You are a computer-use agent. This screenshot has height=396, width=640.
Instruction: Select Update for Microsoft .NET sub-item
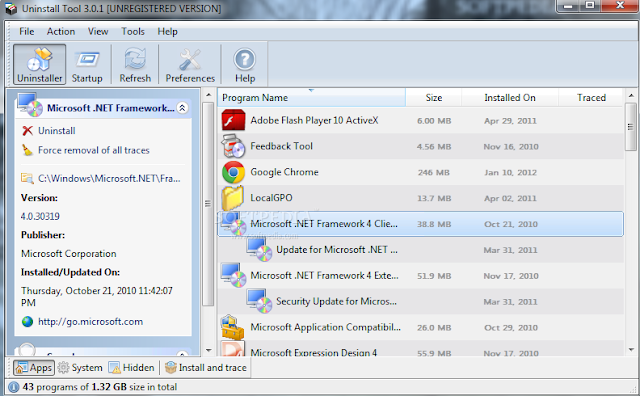(420, 250)
